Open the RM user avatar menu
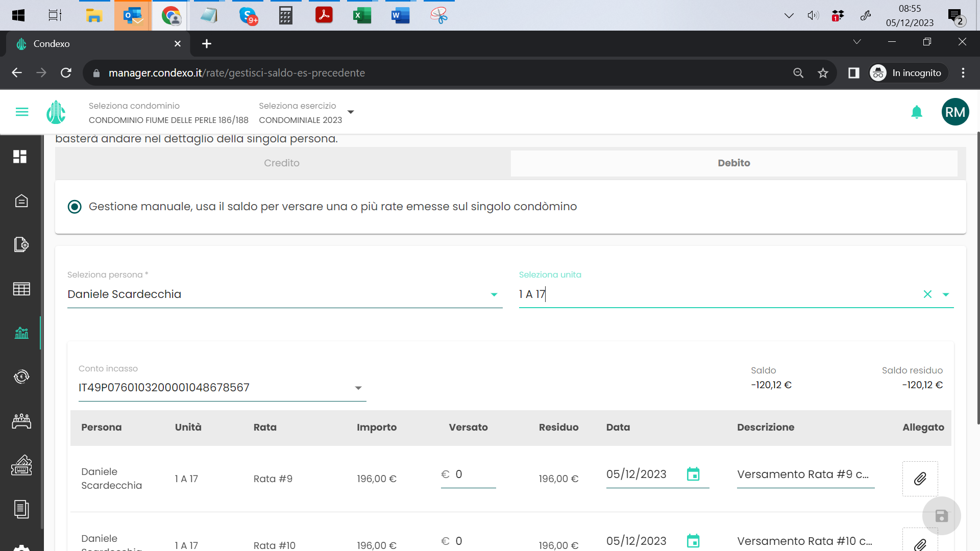The width and height of the screenshot is (980, 551). point(955,112)
